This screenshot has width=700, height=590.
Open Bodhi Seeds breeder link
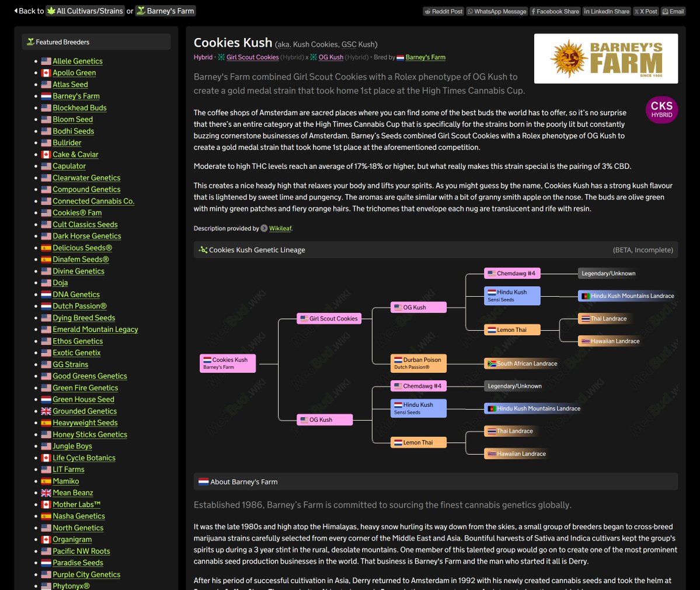click(x=73, y=131)
